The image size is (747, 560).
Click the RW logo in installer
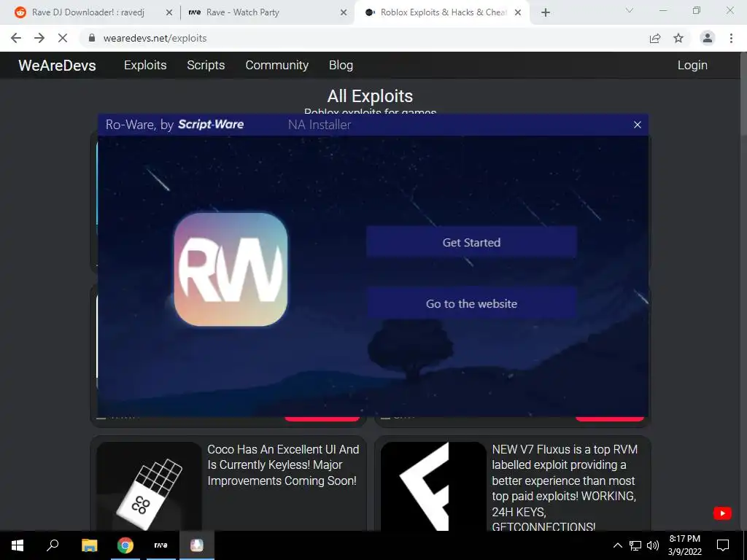click(231, 269)
